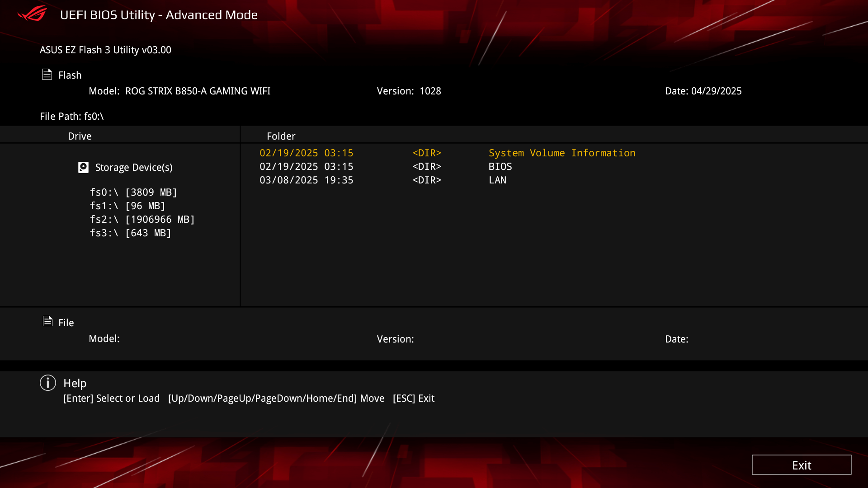
Task: Click the Help info icon
Action: 48,383
